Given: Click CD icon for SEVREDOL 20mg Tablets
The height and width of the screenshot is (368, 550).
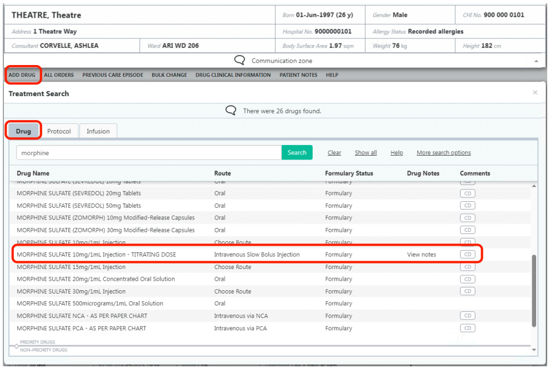Looking at the screenshot, I should click(x=468, y=193).
